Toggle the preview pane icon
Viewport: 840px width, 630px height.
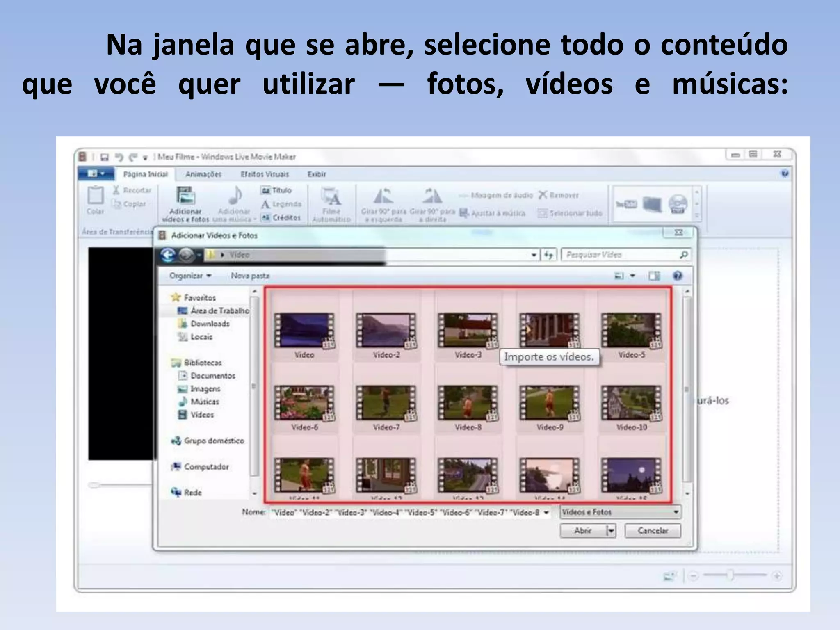click(x=654, y=276)
